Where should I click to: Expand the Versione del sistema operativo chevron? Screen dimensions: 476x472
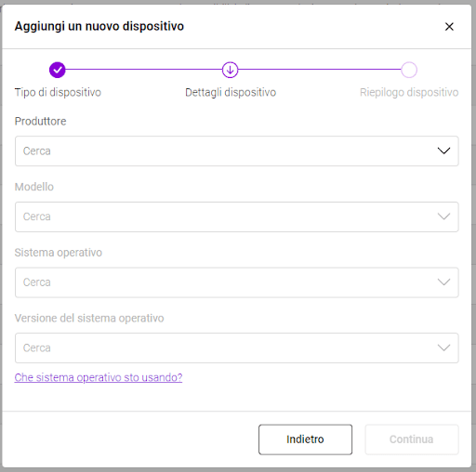(x=443, y=347)
